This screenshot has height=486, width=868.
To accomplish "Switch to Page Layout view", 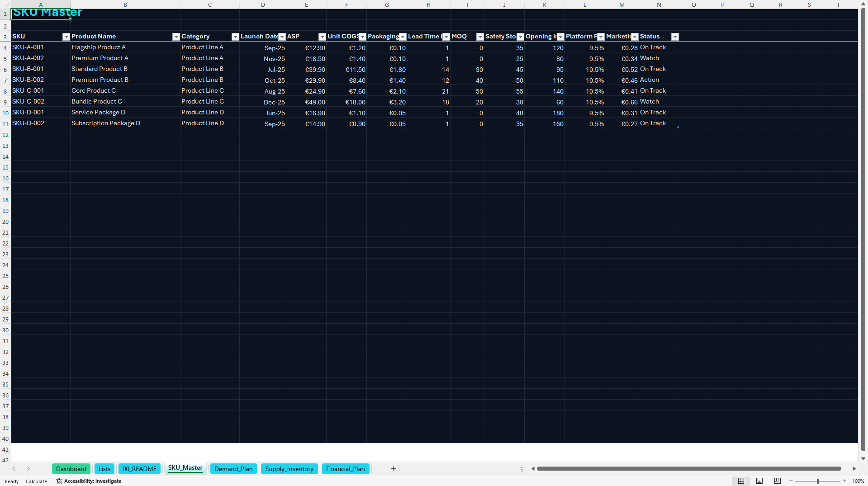I will click(x=759, y=481).
